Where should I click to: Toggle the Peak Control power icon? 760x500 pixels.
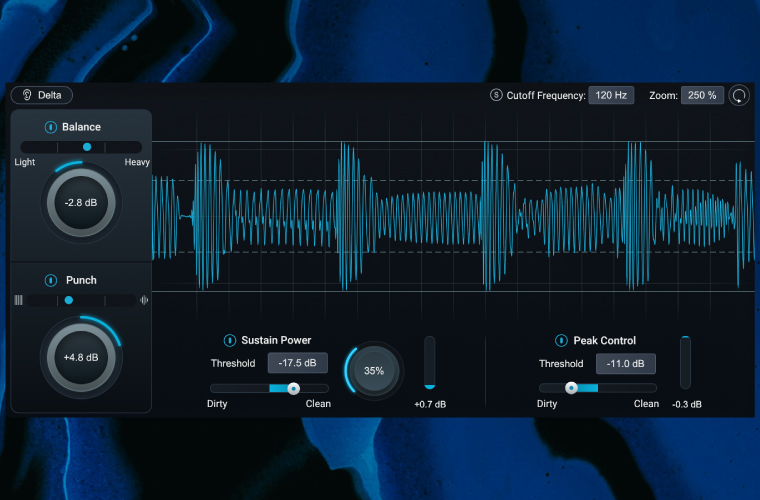tap(561, 340)
